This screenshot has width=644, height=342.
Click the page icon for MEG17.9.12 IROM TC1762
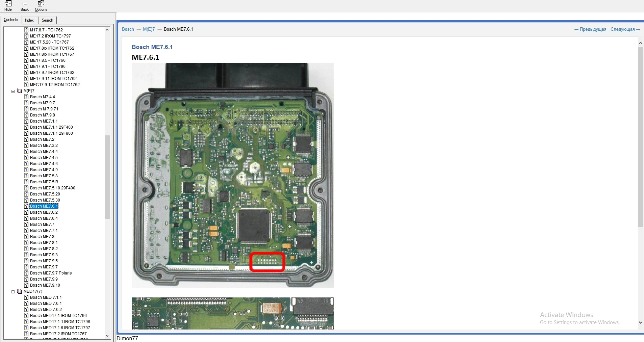26,85
